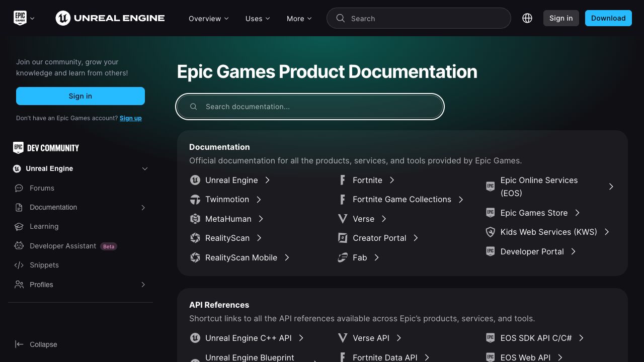Screen dimensions: 644x362
Task: Click the magnifier icon in header search
Action: 341,18
